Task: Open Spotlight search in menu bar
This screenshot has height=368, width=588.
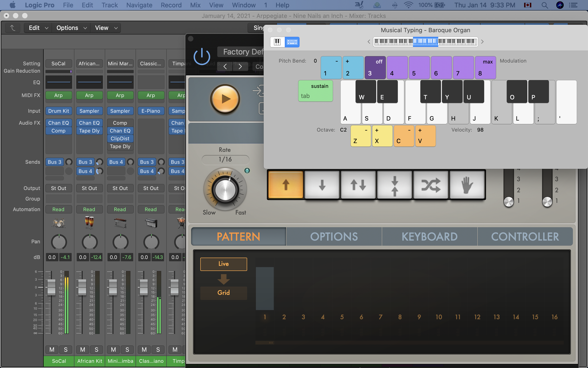Action: click(545, 5)
